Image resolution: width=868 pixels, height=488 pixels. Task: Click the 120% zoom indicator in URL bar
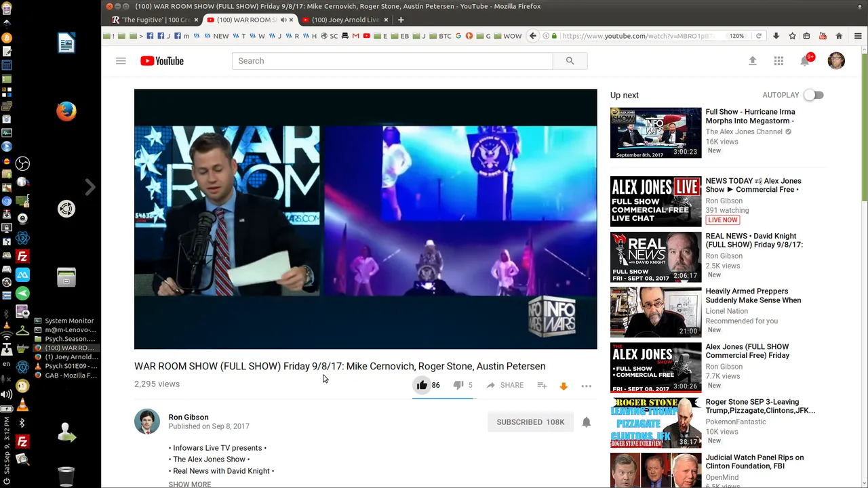click(736, 36)
